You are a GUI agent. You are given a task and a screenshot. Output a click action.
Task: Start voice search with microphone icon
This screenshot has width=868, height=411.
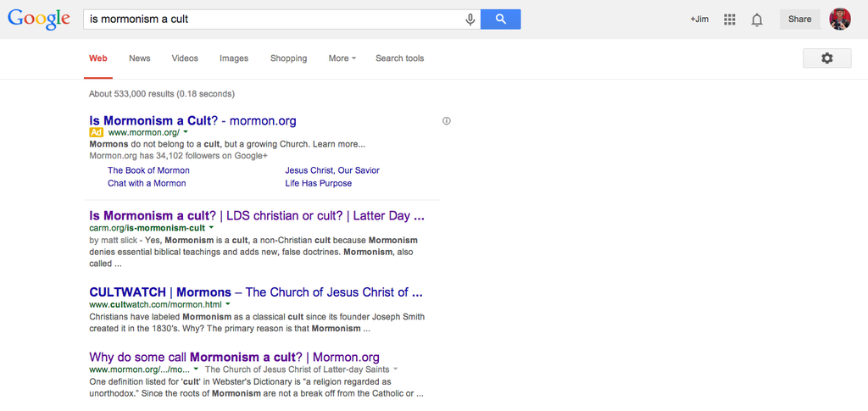pyautogui.click(x=470, y=19)
